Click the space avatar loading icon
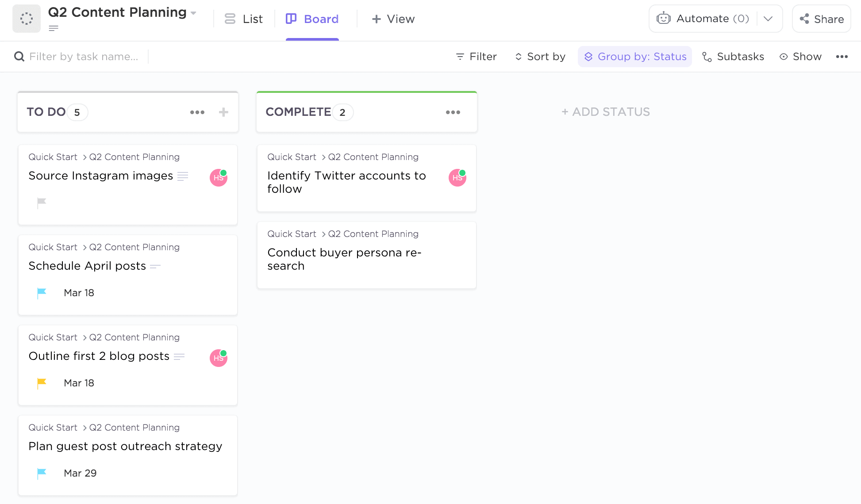The width and height of the screenshot is (861, 504). [x=27, y=19]
